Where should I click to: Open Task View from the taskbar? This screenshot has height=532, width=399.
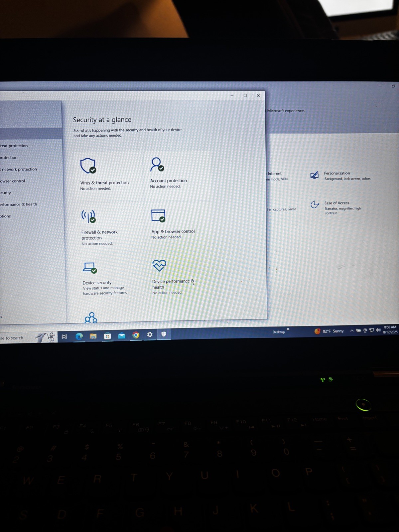pos(65,336)
